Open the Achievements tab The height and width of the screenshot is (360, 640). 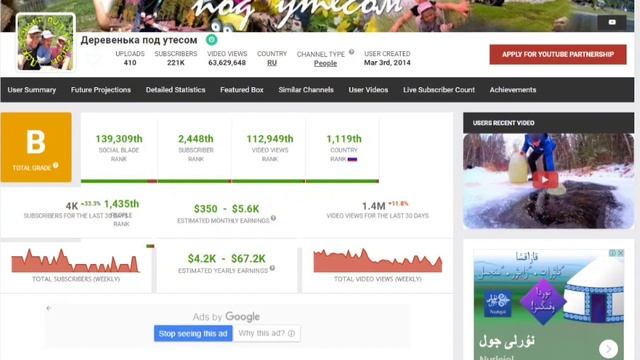tap(513, 90)
